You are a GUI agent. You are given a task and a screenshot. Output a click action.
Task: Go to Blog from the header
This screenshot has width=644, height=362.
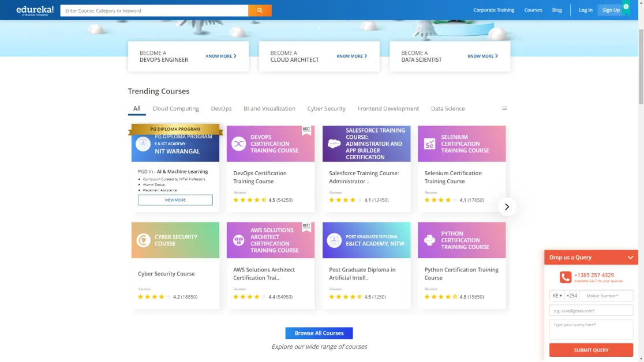click(557, 10)
